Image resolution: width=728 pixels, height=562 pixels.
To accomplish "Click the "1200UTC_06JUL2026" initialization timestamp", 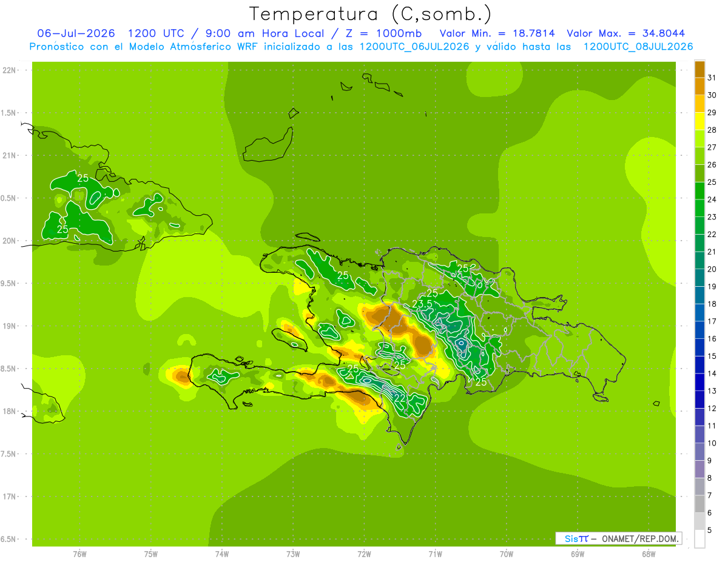I will tap(414, 47).
